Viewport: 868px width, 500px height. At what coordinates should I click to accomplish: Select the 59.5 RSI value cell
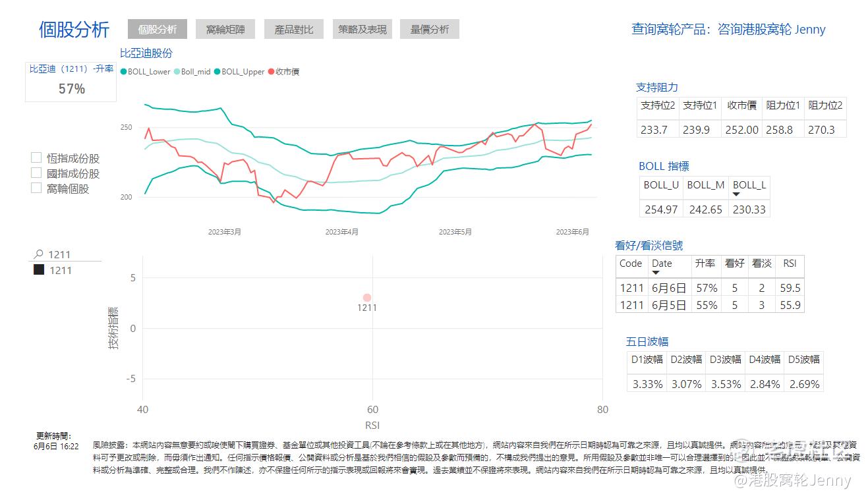[790, 288]
